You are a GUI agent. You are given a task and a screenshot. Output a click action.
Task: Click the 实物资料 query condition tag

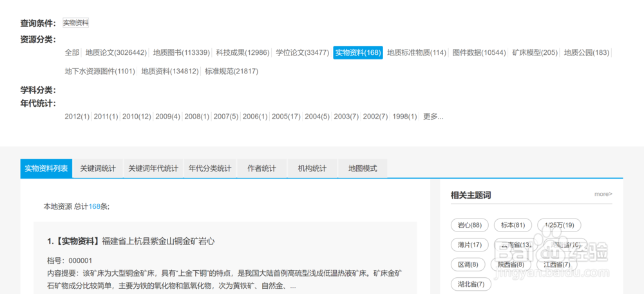(x=75, y=23)
